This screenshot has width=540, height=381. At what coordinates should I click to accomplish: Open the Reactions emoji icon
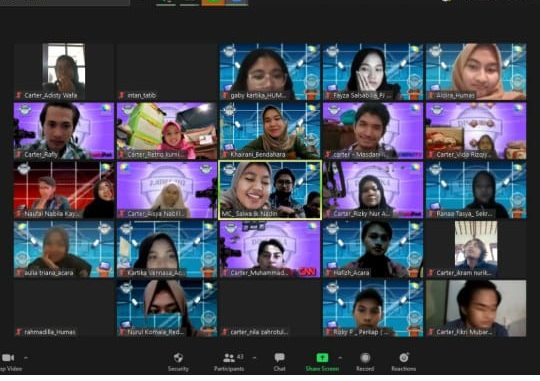tap(404, 358)
